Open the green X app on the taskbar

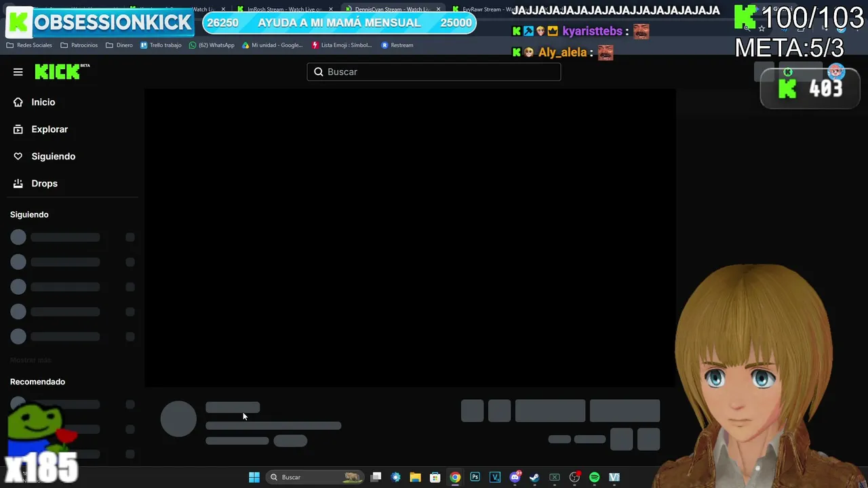pos(555,477)
